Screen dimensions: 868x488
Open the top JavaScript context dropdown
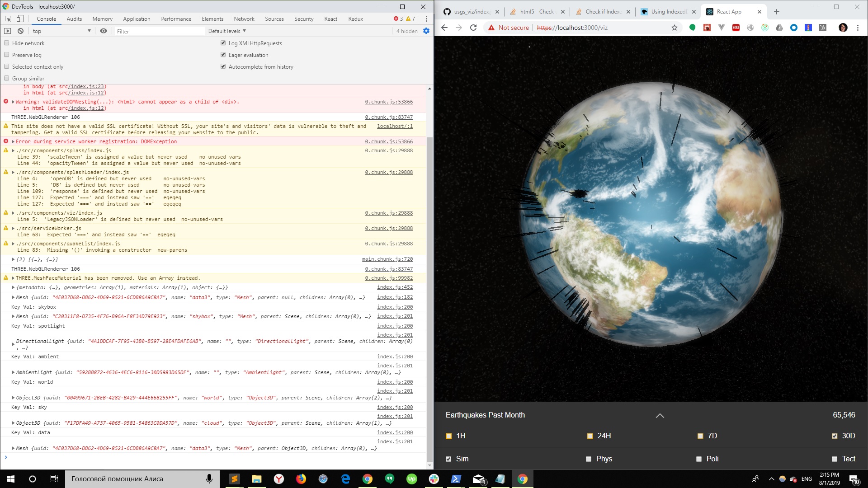pos(61,31)
